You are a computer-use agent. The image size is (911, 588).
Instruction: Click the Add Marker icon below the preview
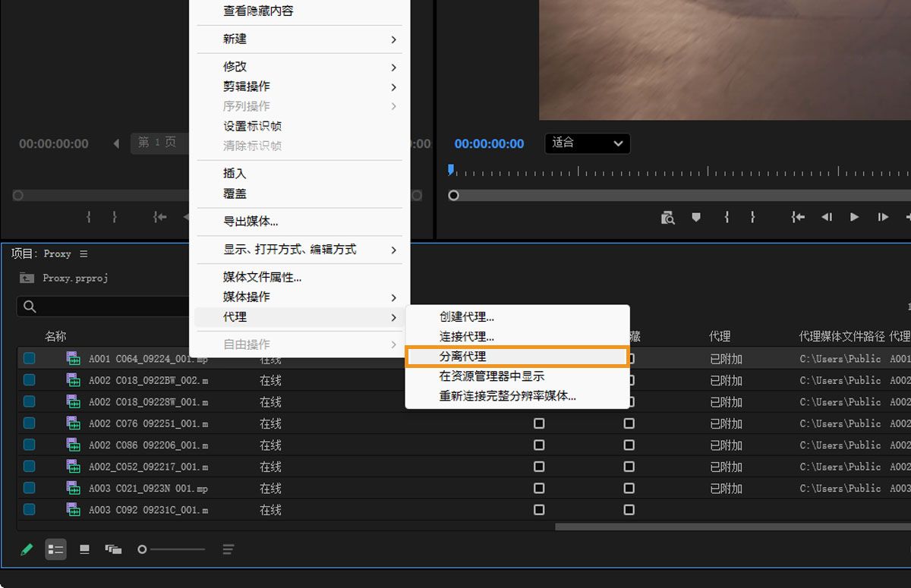pyautogui.click(x=695, y=218)
